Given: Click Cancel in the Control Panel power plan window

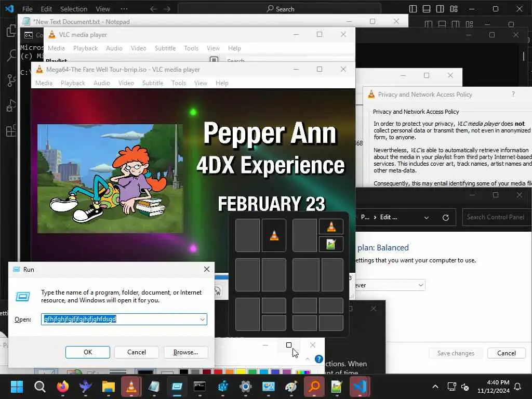Looking at the screenshot, I should (506, 353).
